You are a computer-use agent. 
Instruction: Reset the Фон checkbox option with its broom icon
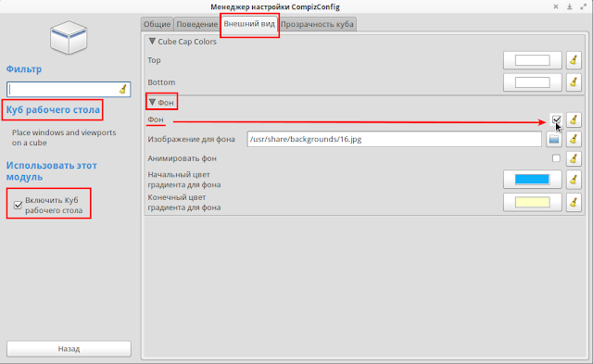click(574, 119)
